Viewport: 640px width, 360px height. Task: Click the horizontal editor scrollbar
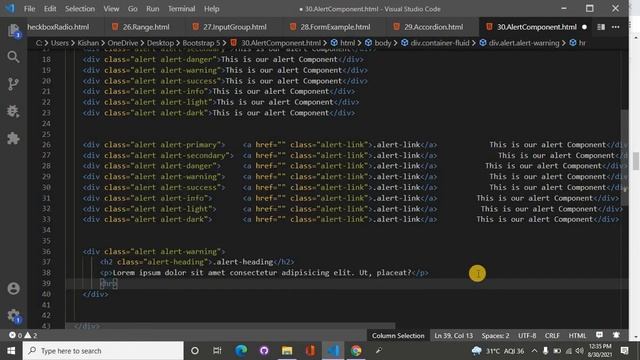(x=230, y=326)
